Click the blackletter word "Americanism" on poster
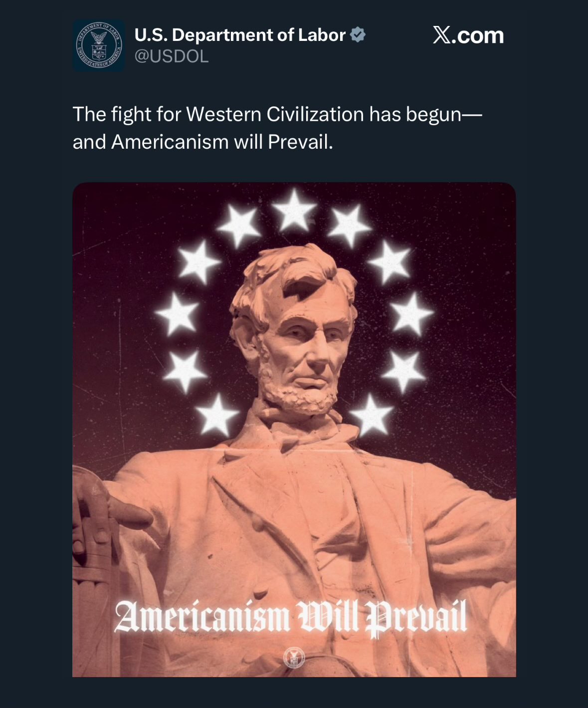The image size is (588, 708). pos(202,617)
